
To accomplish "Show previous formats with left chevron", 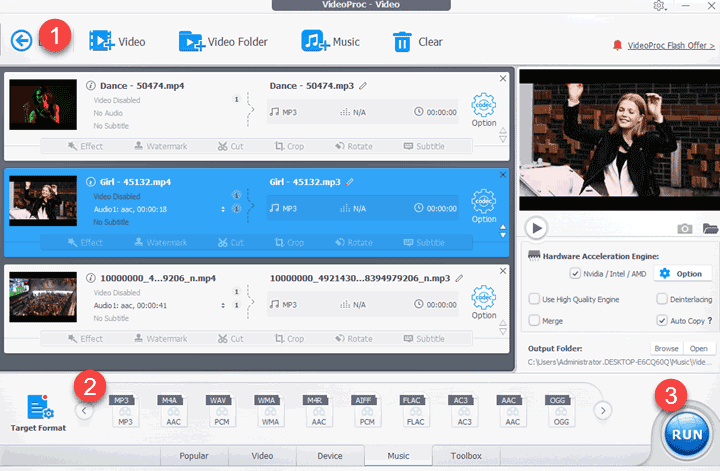I will [84, 410].
